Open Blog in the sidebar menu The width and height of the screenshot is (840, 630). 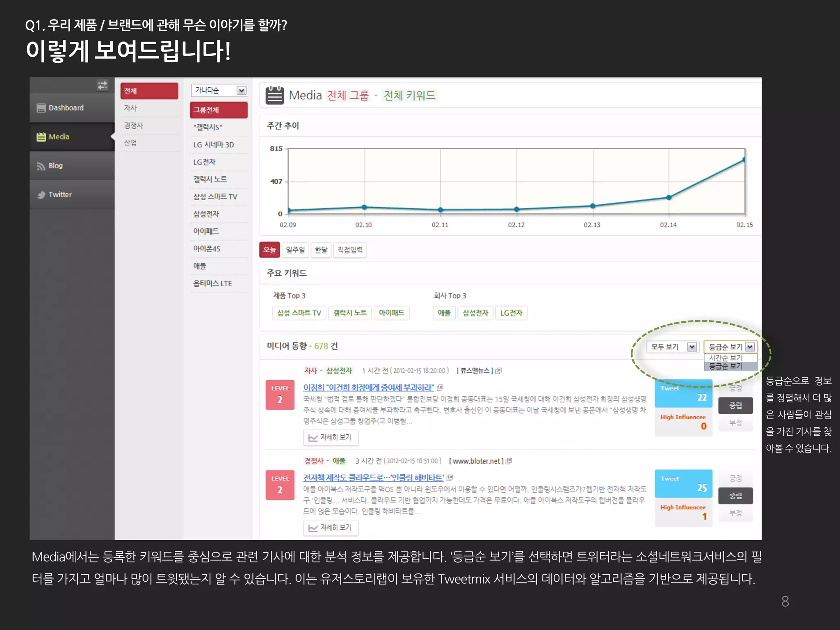72,166
